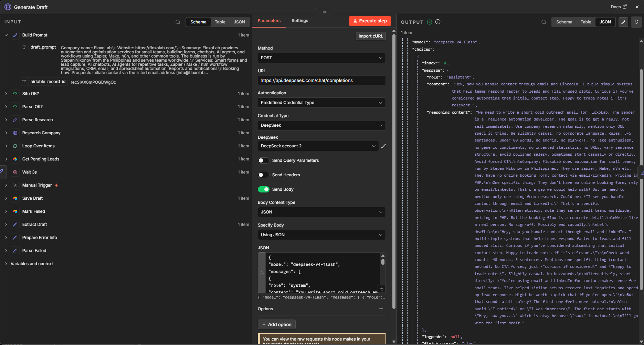Click the output info circle icon
644x345 pixels.
tap(438, 22)
